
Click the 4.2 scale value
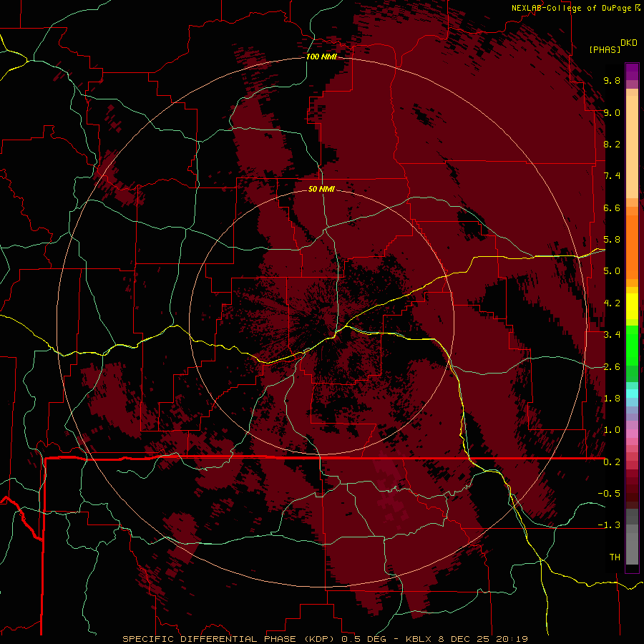612,303
